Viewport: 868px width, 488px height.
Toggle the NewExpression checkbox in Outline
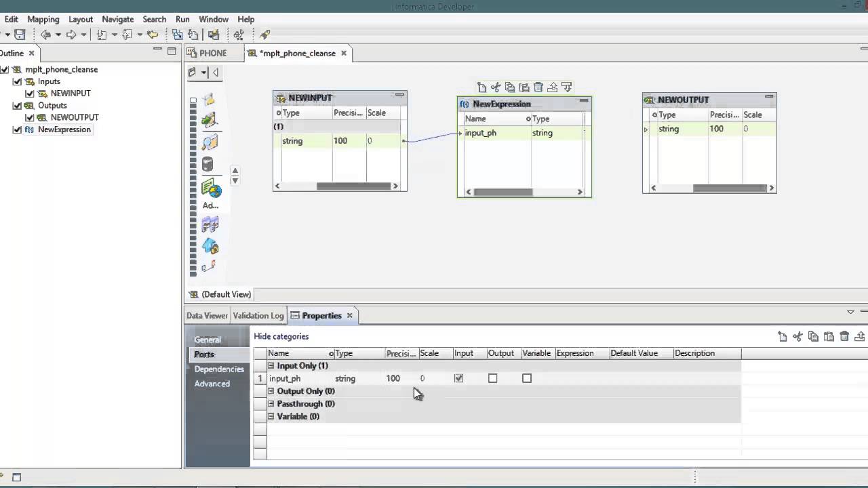coord(18,129)
